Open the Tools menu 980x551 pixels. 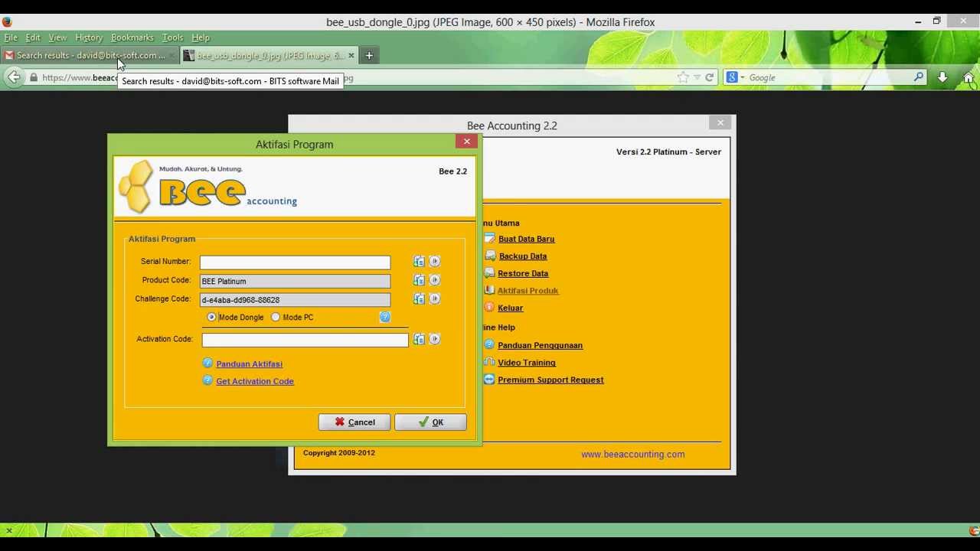click(172, 37)
